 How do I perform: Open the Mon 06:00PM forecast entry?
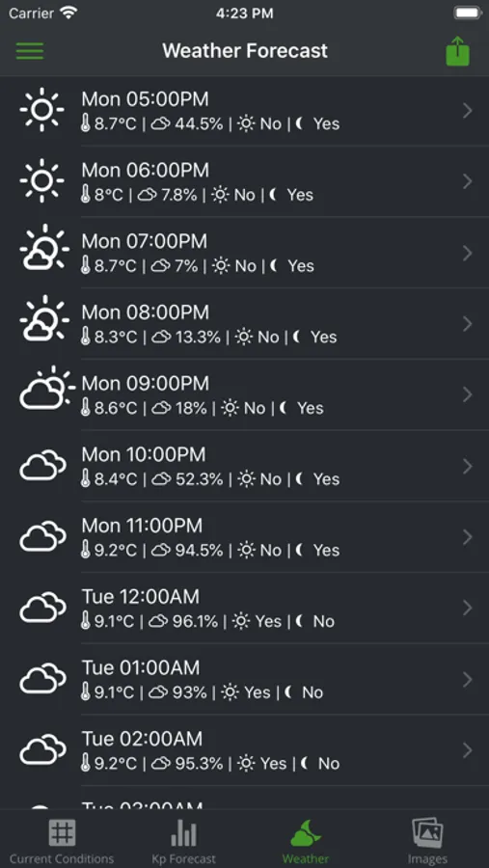coord(244,181)
